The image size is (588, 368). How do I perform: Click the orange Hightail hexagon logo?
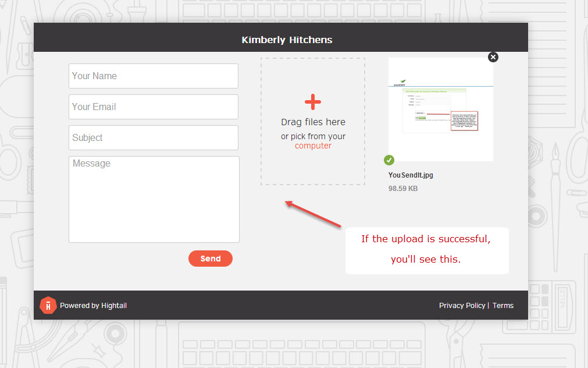click(48, 305)
